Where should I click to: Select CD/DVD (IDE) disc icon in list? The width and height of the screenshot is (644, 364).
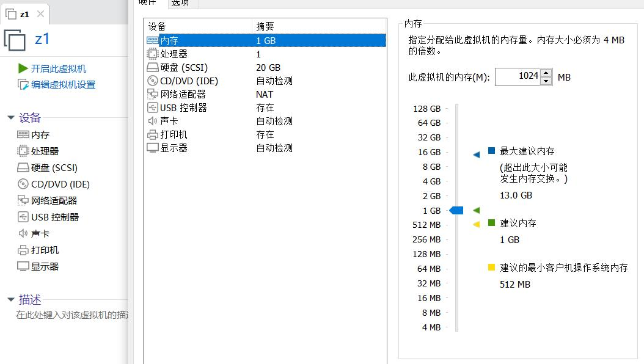click(152, 81)
